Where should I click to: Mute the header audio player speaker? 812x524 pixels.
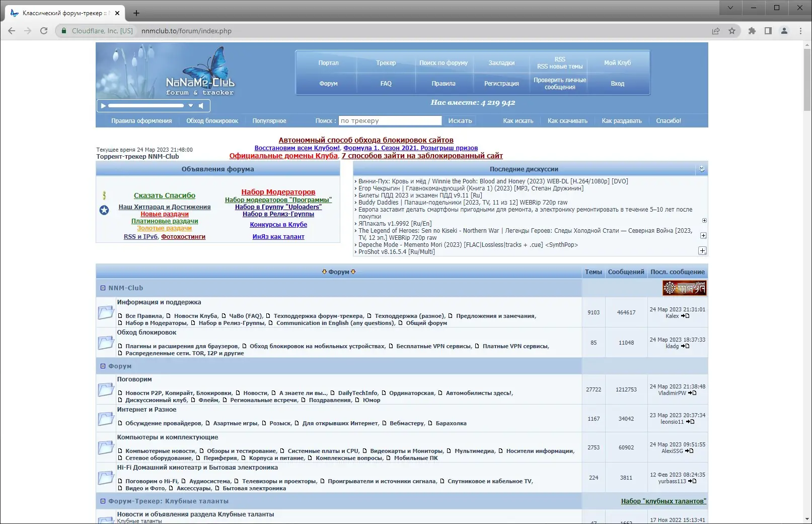[x=201, y=106]
